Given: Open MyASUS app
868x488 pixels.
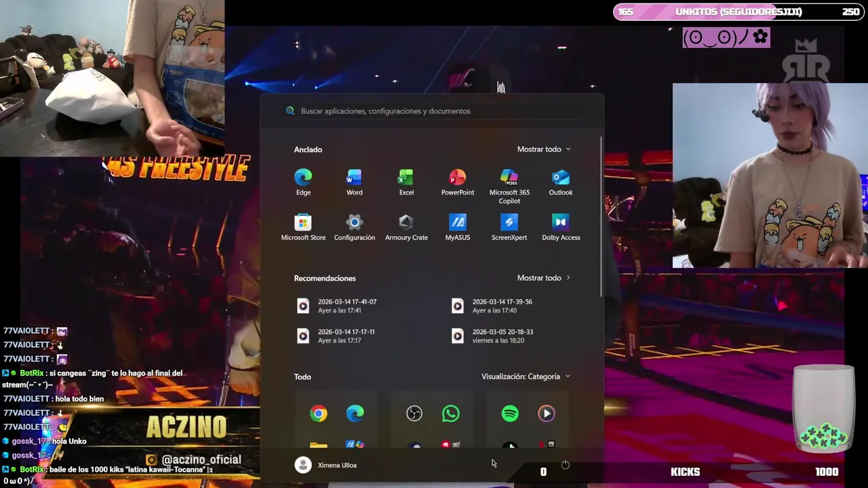Looking at the screenshot, I should pyautogui.click(x=458, y=228).
